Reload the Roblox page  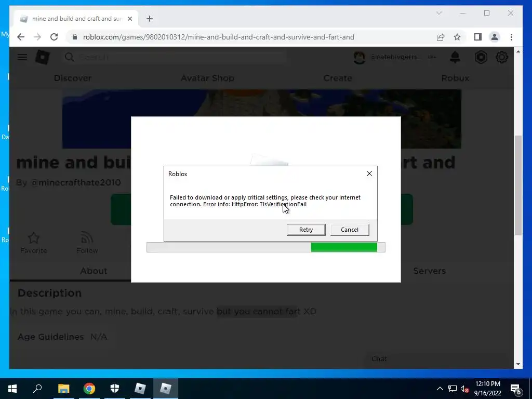click(x=54, y=37)
